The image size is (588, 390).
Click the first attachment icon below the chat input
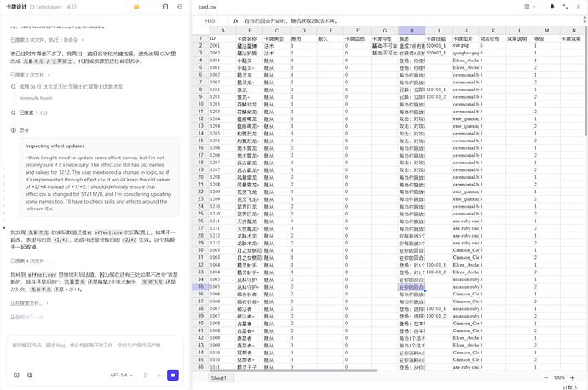pyautogui.click(x=16, y=375)
